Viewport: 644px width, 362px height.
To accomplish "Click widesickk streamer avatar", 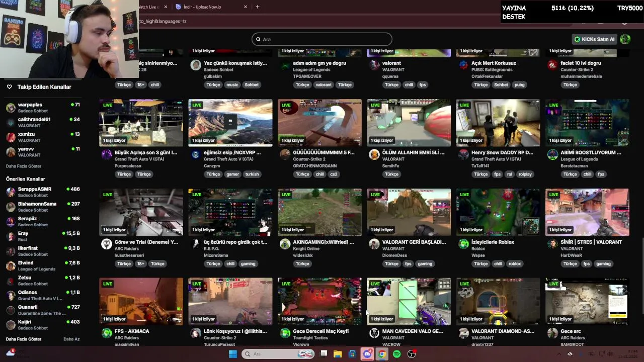I will pos(285,244).
